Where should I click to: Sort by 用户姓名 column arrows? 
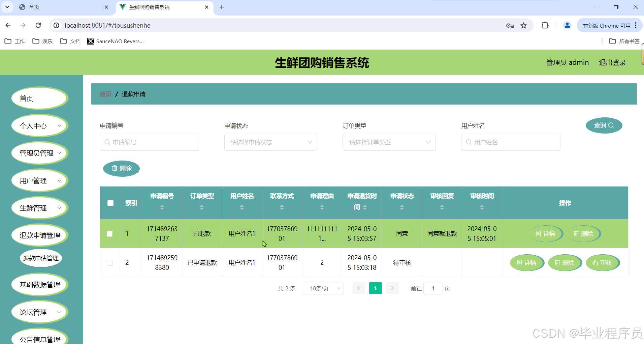[242, 207]
